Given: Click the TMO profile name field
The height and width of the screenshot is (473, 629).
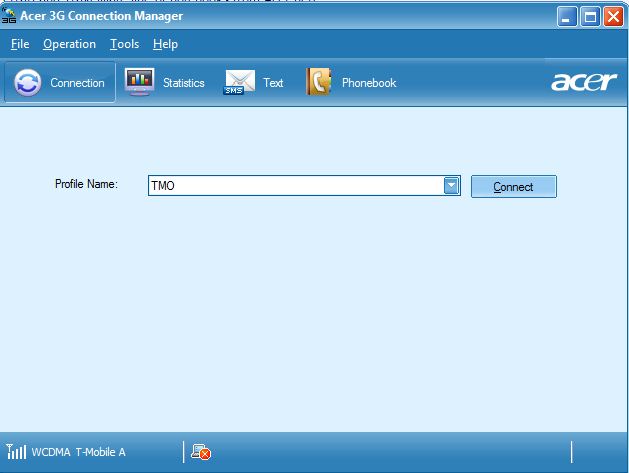Looking at the screenshot, I should coord(304,186).
